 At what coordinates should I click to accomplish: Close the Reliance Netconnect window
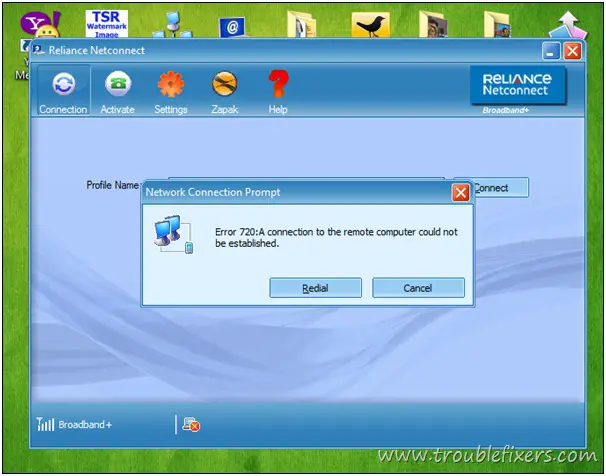(x=572, y=51)
